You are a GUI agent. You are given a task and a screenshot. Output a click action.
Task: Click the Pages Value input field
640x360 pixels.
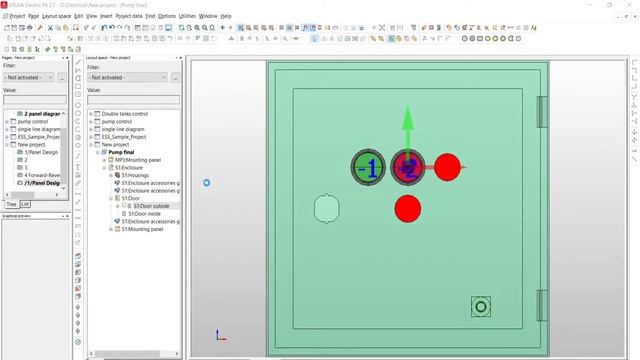coord(35,100)
